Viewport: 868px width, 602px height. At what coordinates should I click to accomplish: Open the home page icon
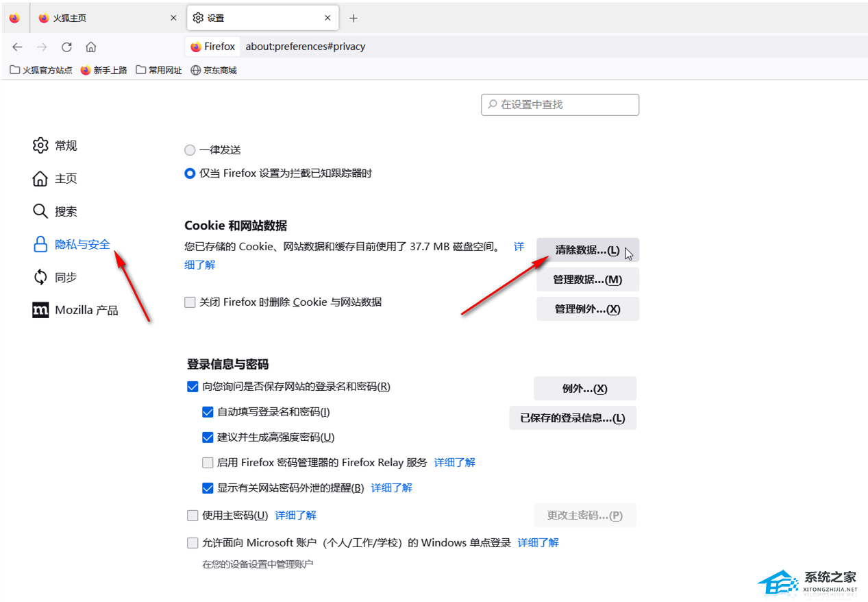[x=91, y=47]
